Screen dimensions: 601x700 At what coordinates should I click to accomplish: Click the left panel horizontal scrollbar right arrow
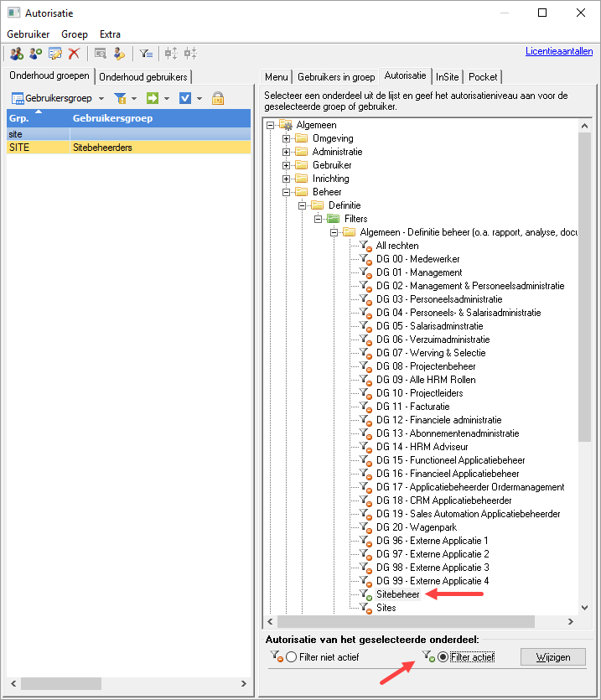(244, 683)
